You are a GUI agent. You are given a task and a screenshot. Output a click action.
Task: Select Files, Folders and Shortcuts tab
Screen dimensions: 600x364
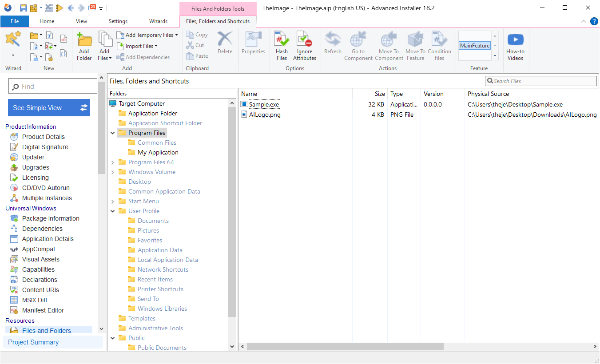pyautogui.click(x=218, y=21)
